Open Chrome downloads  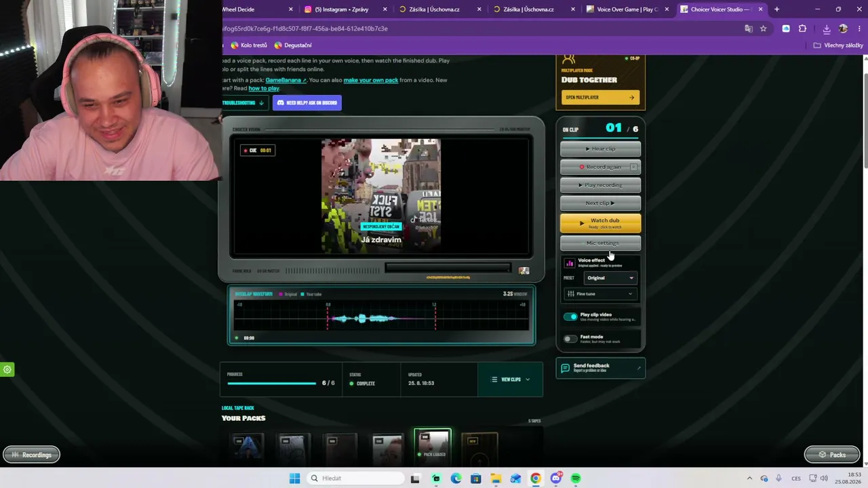[x=827, y=28]
